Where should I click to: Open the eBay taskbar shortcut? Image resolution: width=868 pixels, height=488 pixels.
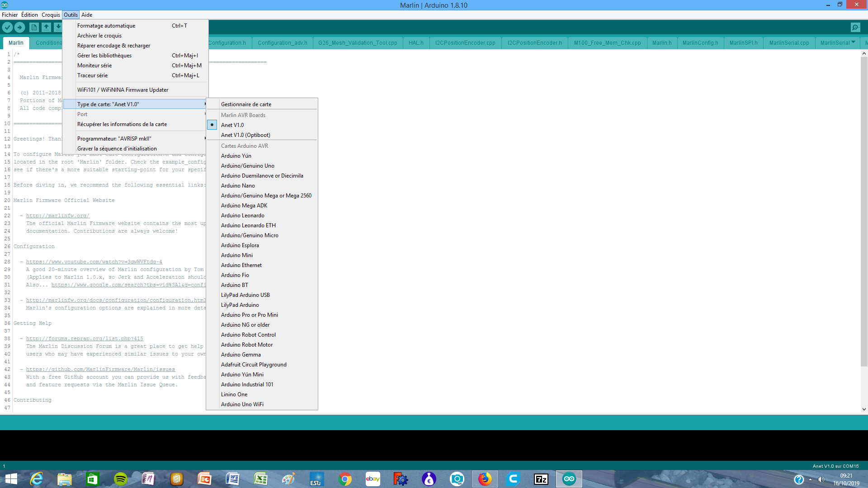point(373,479)
